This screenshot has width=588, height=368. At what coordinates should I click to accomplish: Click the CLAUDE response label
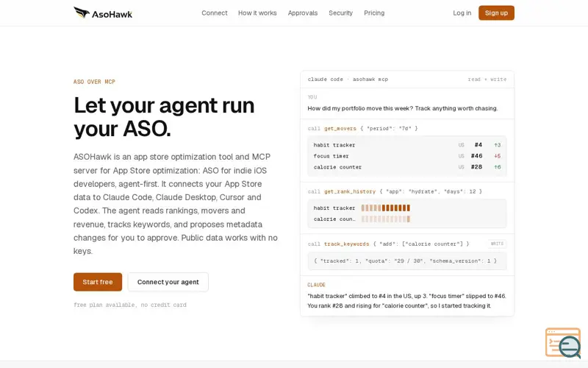pyautogui.click(x=316, y=285)
